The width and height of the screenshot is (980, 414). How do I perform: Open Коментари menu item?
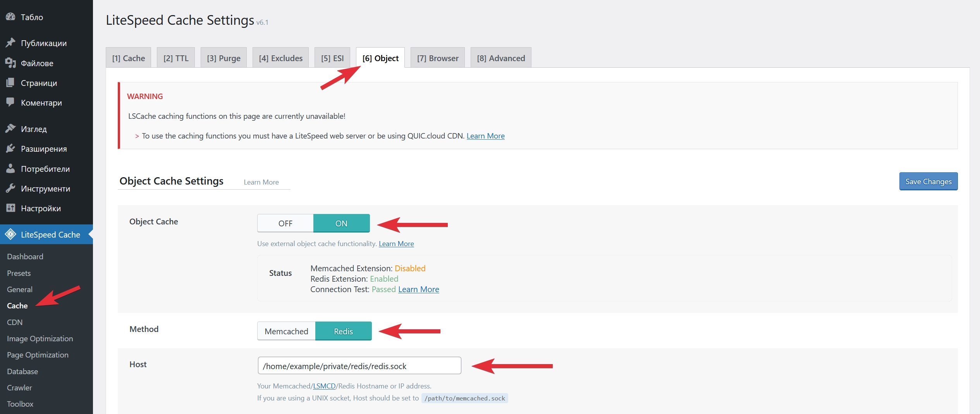click(x=46, y=103)
